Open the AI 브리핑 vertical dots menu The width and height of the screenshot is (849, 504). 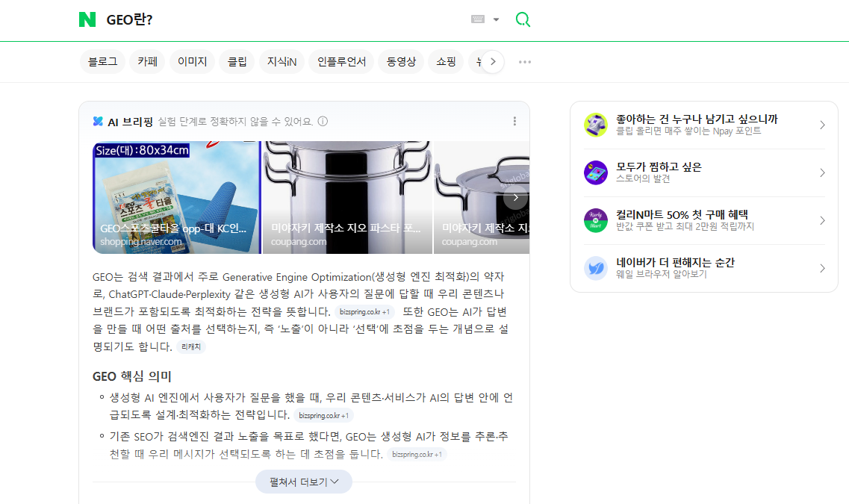[x=514, y=121]
